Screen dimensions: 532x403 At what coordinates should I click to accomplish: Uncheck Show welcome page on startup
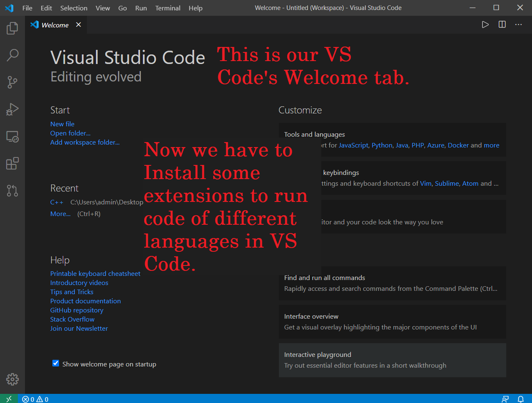coord(55,363)
